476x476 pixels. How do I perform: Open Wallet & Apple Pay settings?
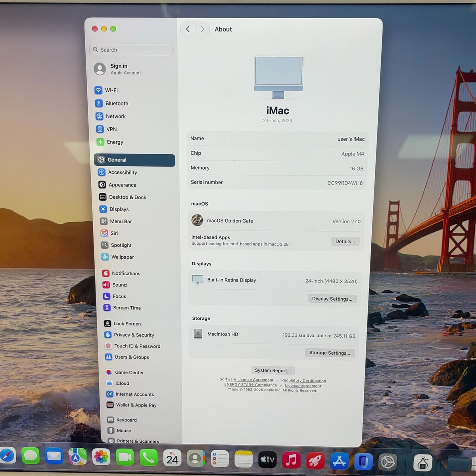click(x=132, y=405)
